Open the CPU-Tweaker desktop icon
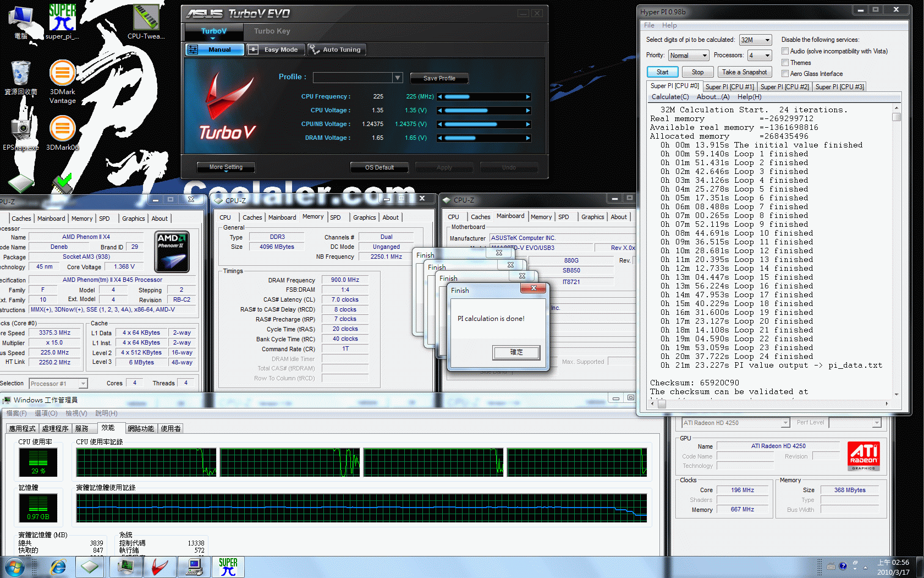924x578 pixels. point(146,21)
